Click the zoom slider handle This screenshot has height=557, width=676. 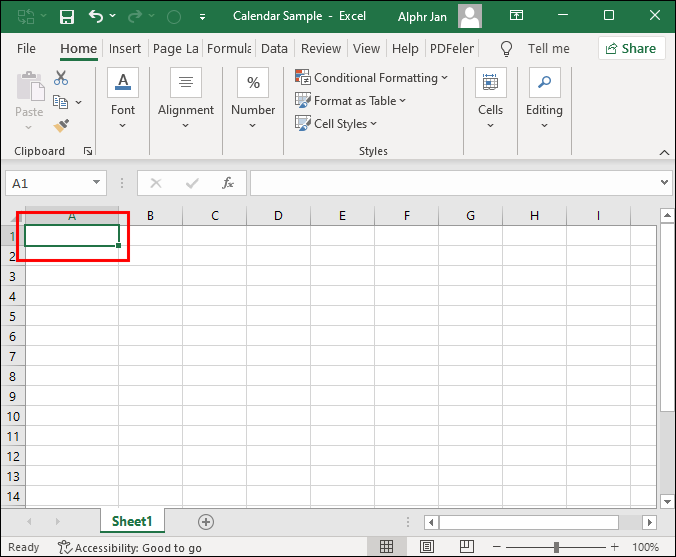tap(557, 547)
